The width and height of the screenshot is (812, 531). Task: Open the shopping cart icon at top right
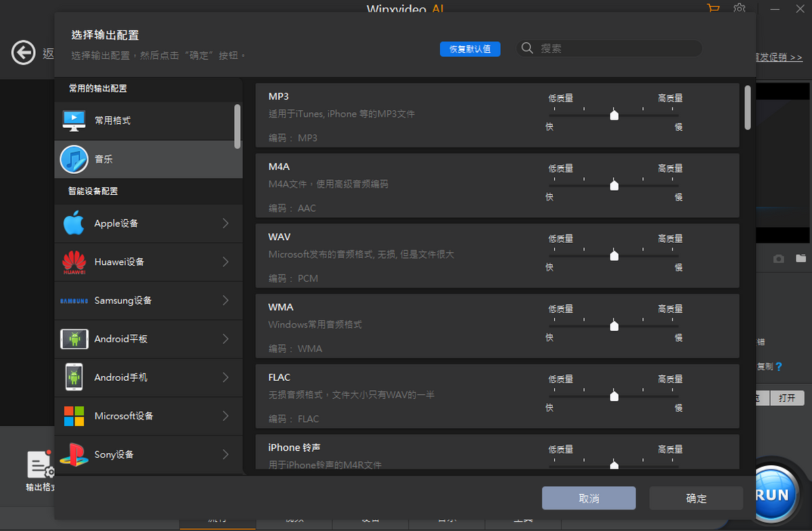(x=713, y=9)
